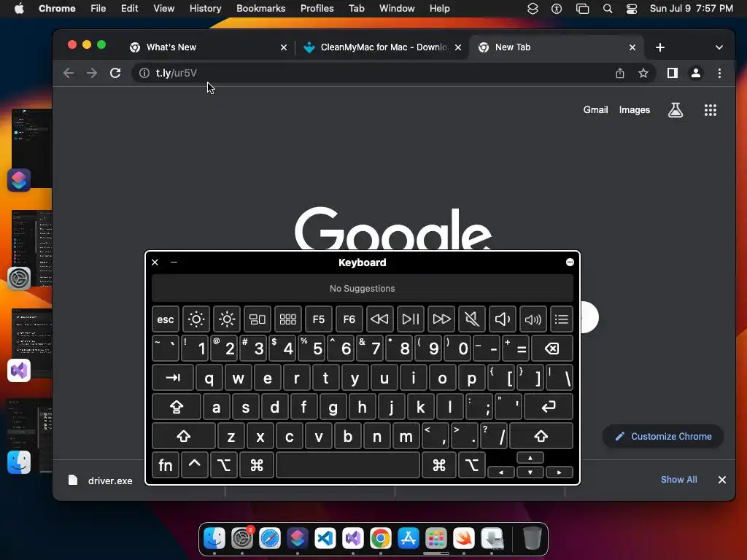Toggle the right option key
This screenshot has height=560, width=747.
click(x=472, y=464)
